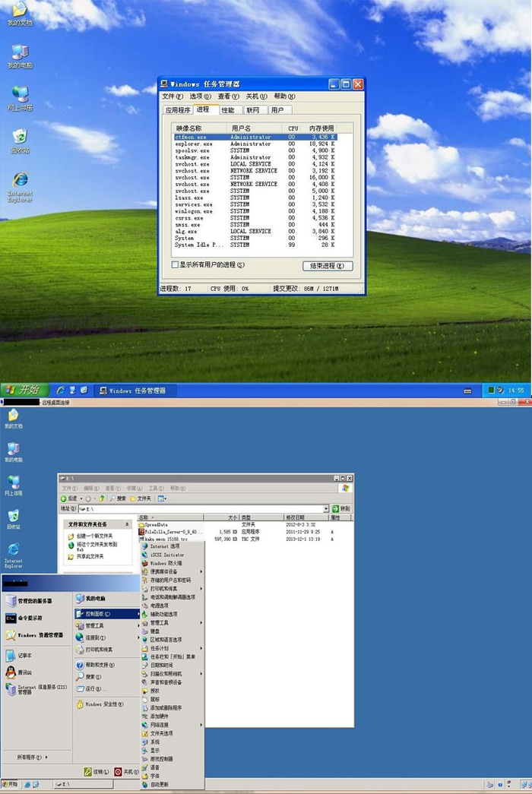The width and height of the screenshot is (532, 794).
Task: Select the FileZilla_Server file icon
Action: pos(141,532)
